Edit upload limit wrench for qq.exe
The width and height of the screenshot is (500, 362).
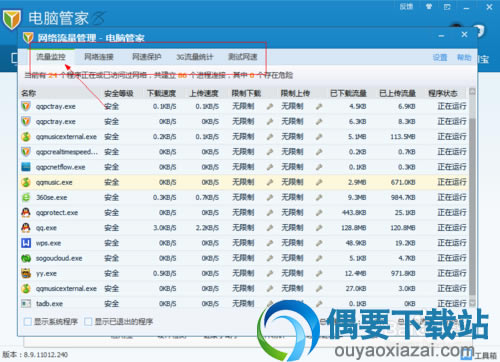tap(319, 228)
